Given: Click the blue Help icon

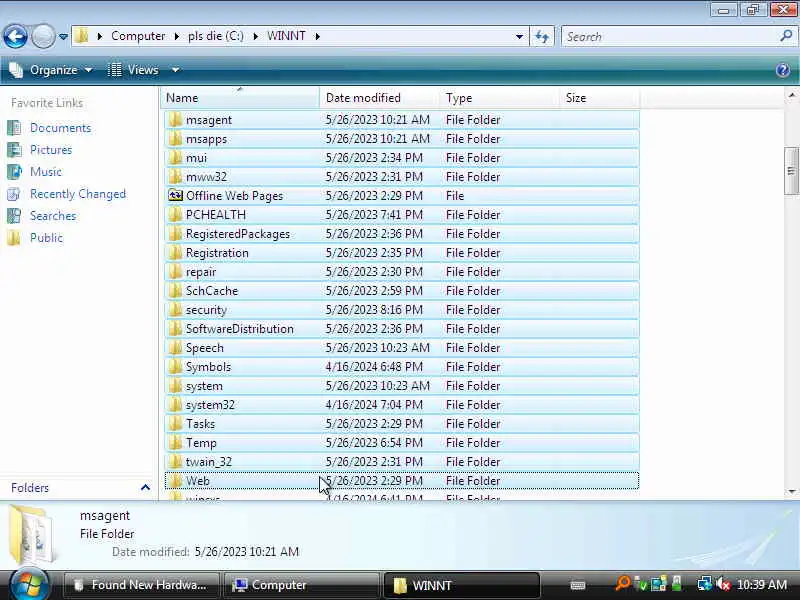Looking at the screenshot, I should pyautogui.click(x=783, y=70).
